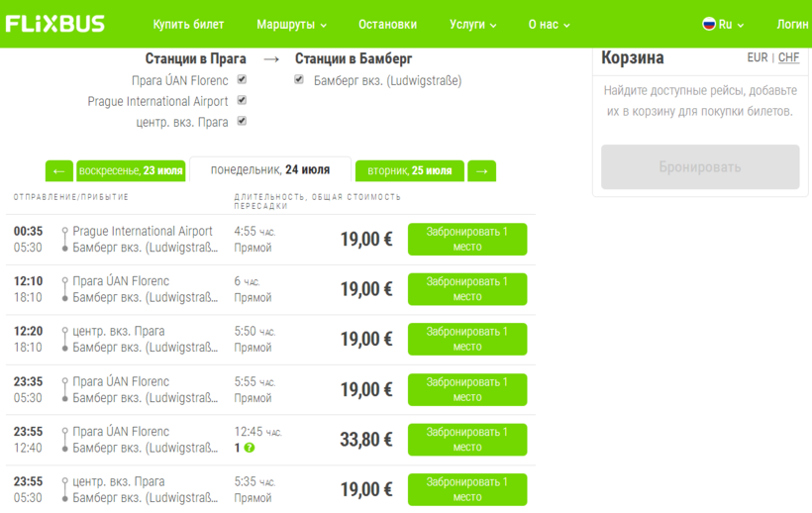Open the Остановки menu item
This screenshot has width=812, height=513.
tap(387, 25)
